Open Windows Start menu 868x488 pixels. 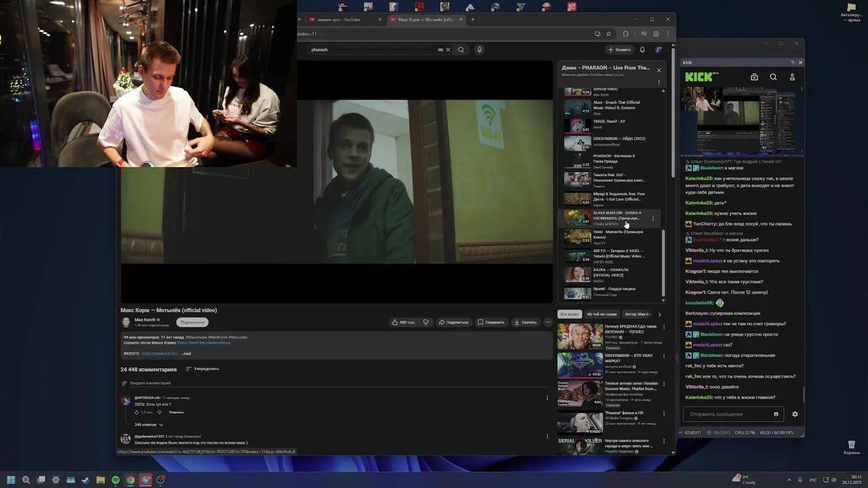pos(11,480)
